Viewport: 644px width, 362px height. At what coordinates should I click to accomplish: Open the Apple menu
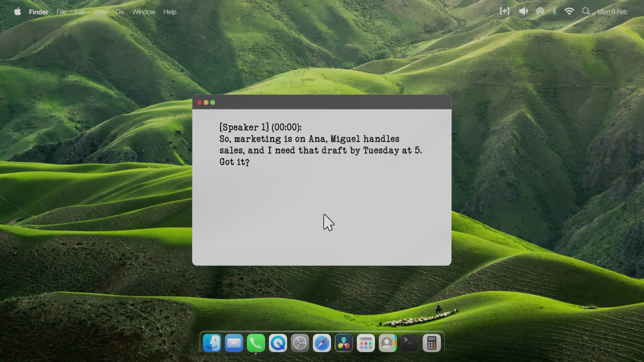(x=17, y=12)
